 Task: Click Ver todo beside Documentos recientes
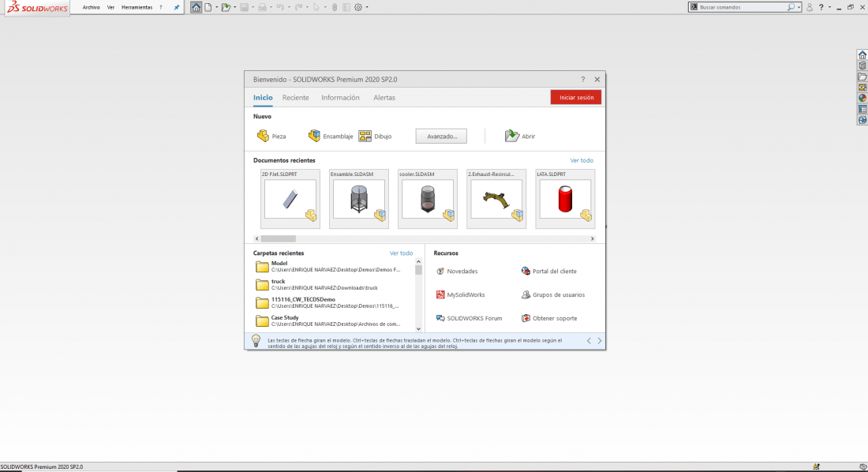click(582, 161)
